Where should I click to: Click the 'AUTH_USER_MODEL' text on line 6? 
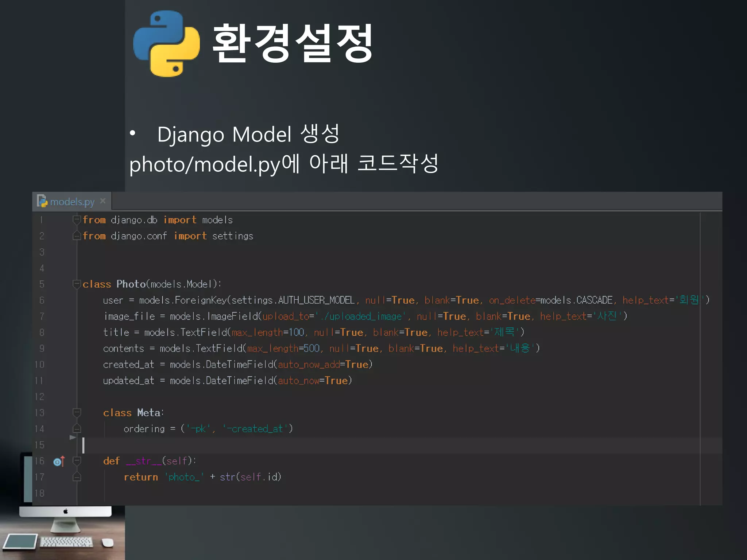coord(316,300)
